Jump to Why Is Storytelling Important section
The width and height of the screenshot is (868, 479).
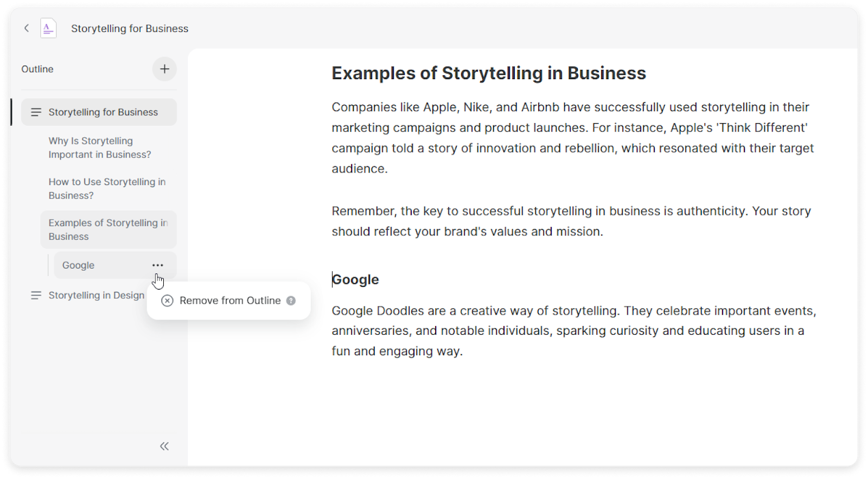pyautogui.click(x=100, y=148)
